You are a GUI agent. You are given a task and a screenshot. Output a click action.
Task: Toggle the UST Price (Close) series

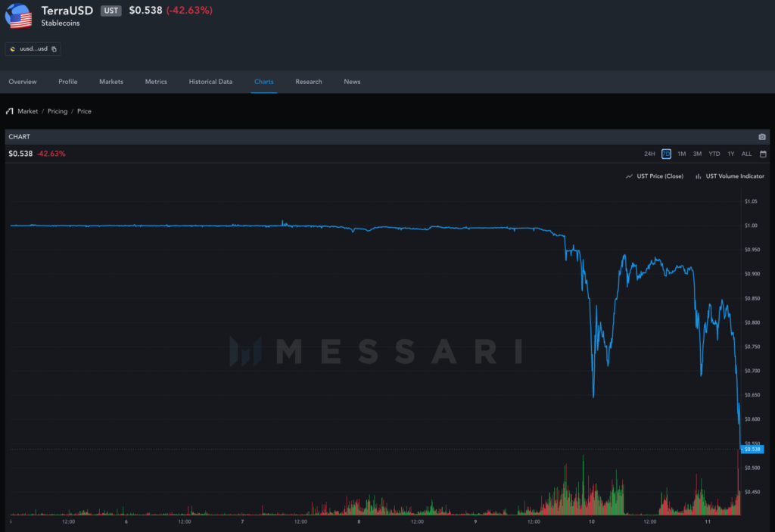[x=660, y=176]
